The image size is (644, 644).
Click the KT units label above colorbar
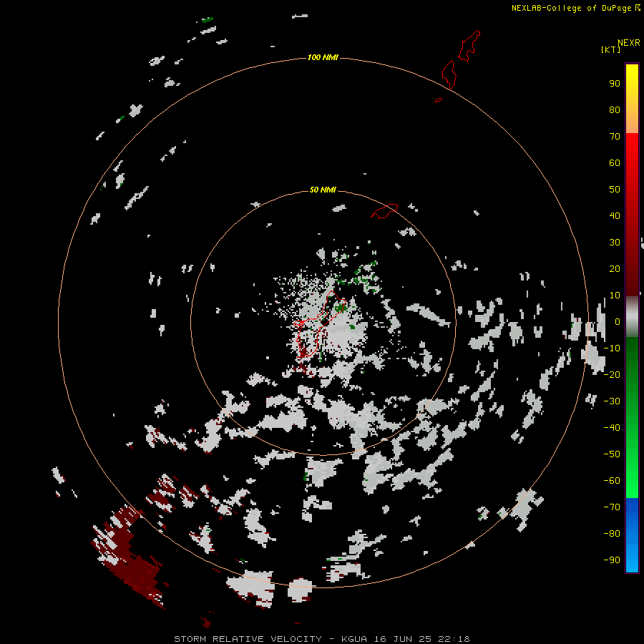pyautogui.click(x=610, y=49)
